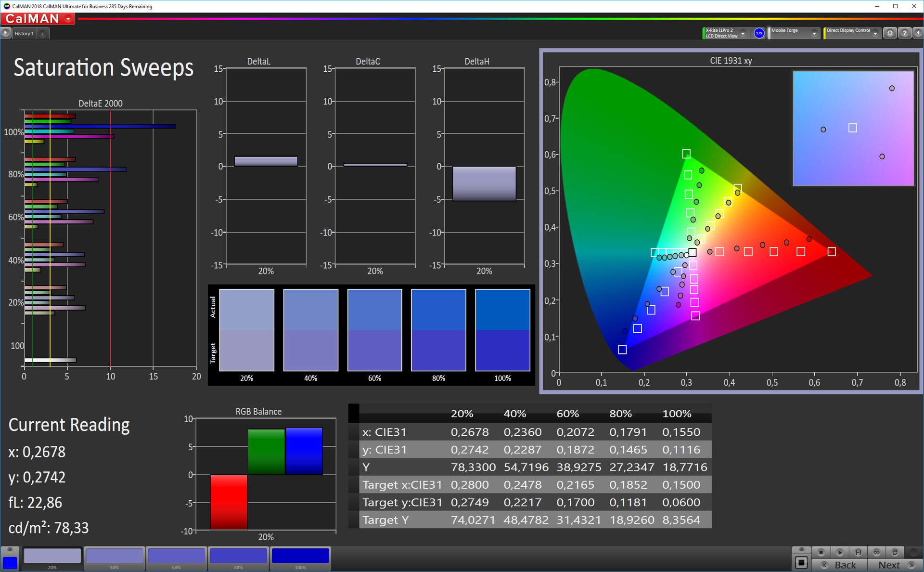Select the 100% blue swatch in bottom strip

click(x=300, y=556)
